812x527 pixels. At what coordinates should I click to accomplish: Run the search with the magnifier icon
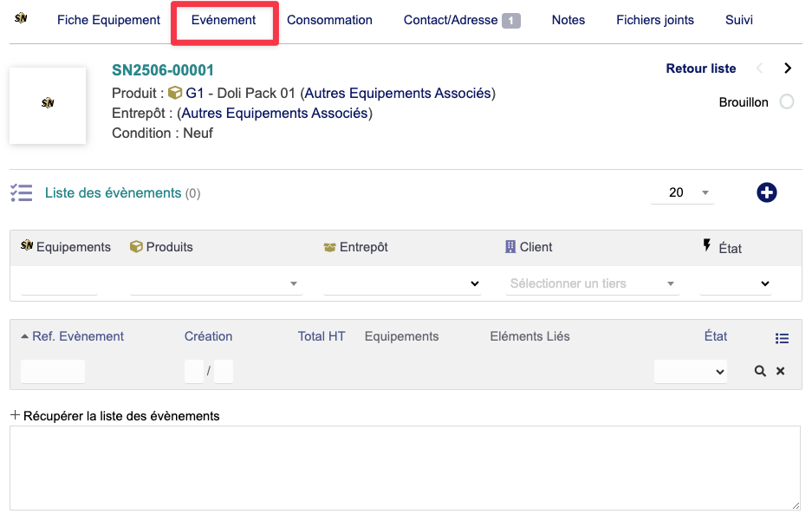pos(760,371)
